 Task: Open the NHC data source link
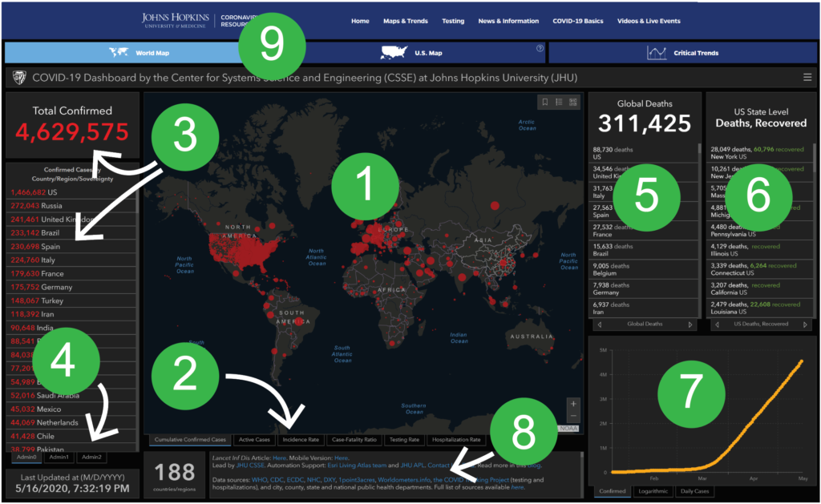[x=313, y=480]
